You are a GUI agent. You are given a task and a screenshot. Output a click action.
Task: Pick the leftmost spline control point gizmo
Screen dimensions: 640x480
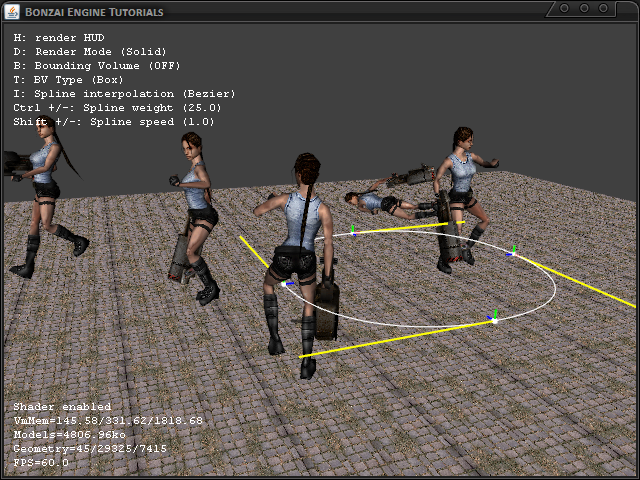[x=288, y=285]
